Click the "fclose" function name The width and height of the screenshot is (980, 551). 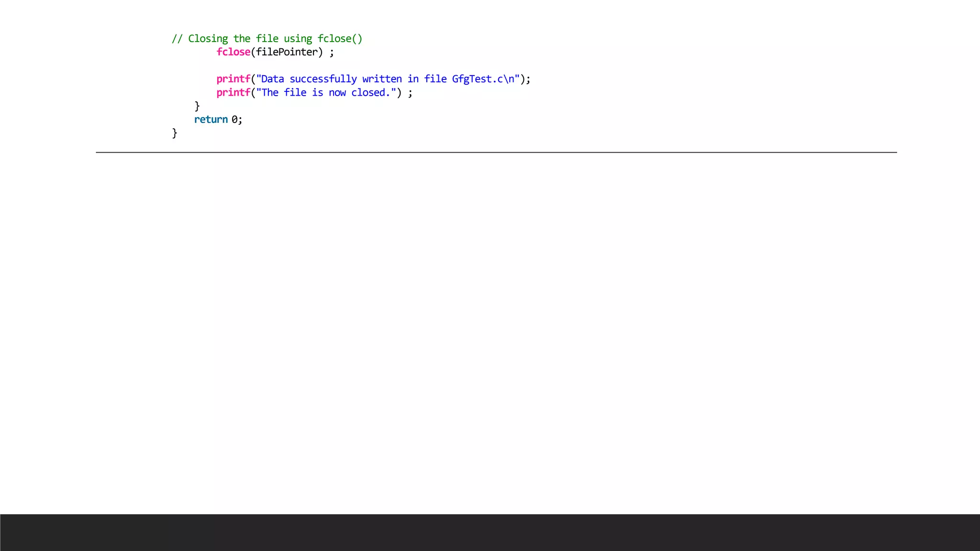click(x=234, y=52)
